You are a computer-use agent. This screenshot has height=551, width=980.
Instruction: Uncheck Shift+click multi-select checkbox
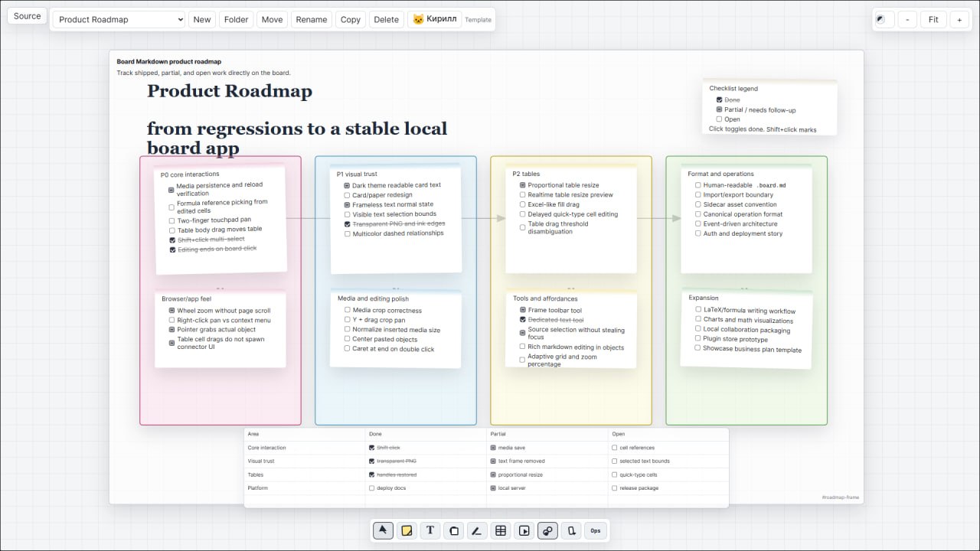point(172,240)
